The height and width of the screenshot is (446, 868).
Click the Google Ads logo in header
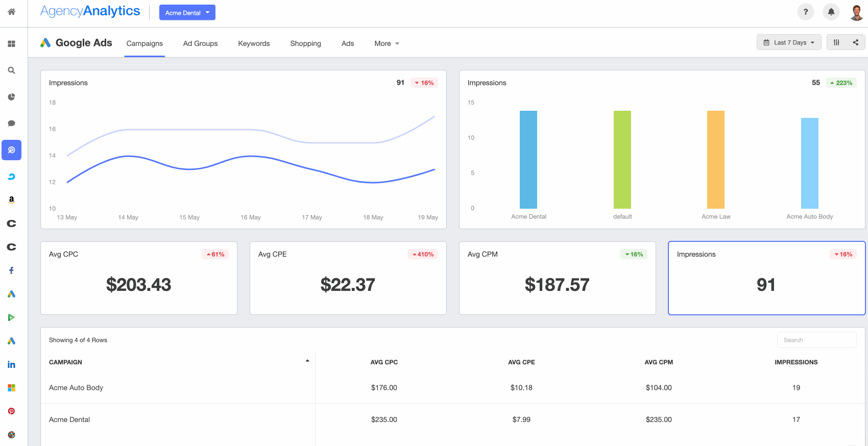45,43
